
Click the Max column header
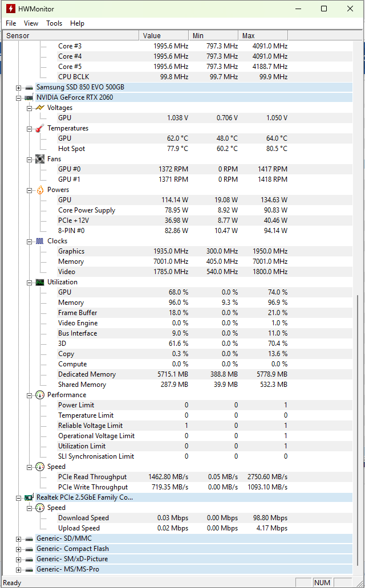coord(262,36)
